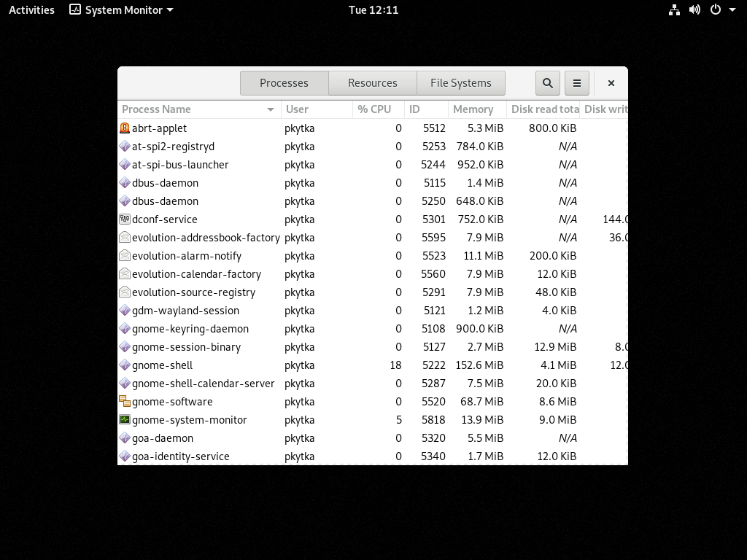Image resolution: width=747 pixels, height=560 pixels.
Task: Open the clock menu showing Tue 12:11
Action: (373, 10)
